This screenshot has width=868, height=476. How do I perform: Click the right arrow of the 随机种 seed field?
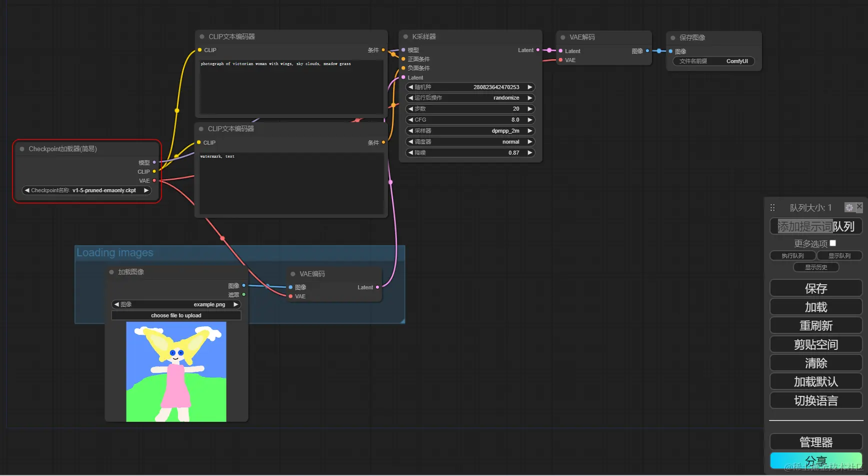point(530,87)
